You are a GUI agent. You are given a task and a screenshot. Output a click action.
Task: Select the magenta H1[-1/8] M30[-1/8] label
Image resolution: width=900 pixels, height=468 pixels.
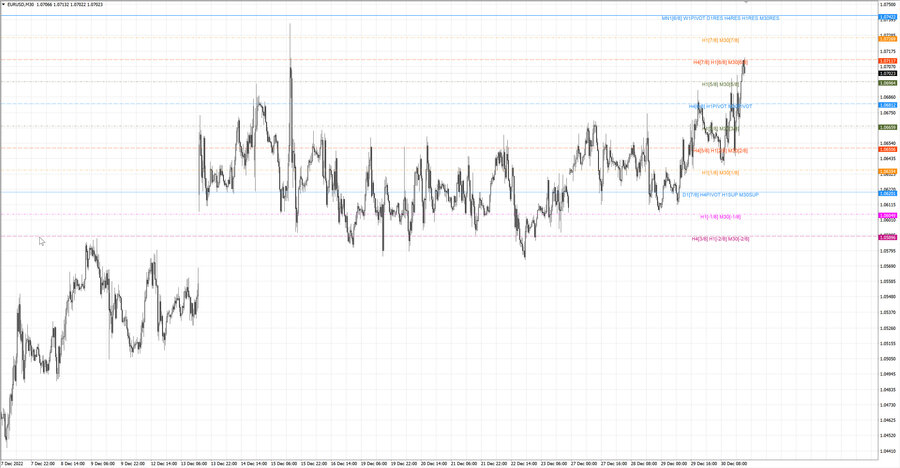click(720, 216)
